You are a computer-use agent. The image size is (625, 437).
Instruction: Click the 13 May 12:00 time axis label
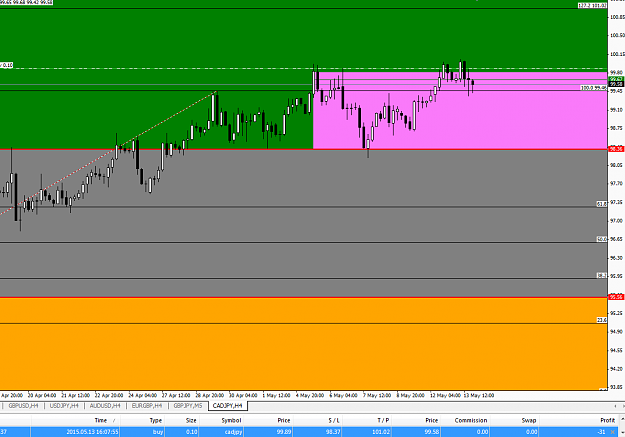480,396
